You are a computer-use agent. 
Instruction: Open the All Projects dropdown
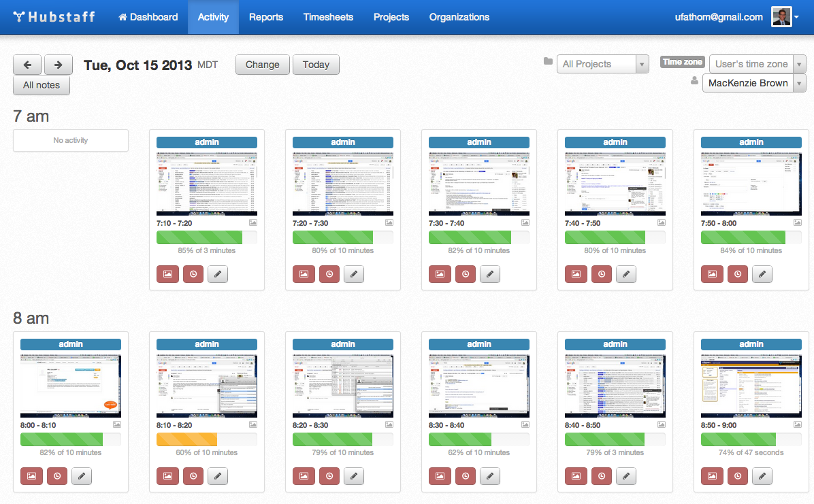pos(603,64)
